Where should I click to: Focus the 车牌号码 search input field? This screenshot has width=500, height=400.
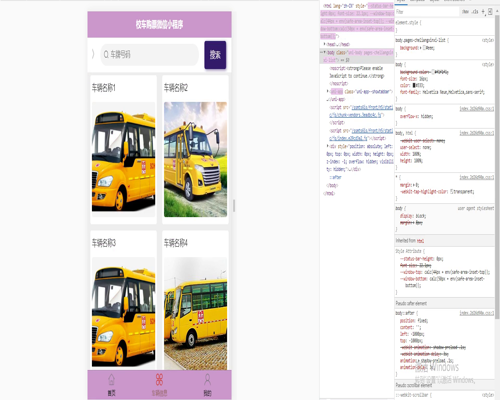pyautogui.click(x=149, y=55)
